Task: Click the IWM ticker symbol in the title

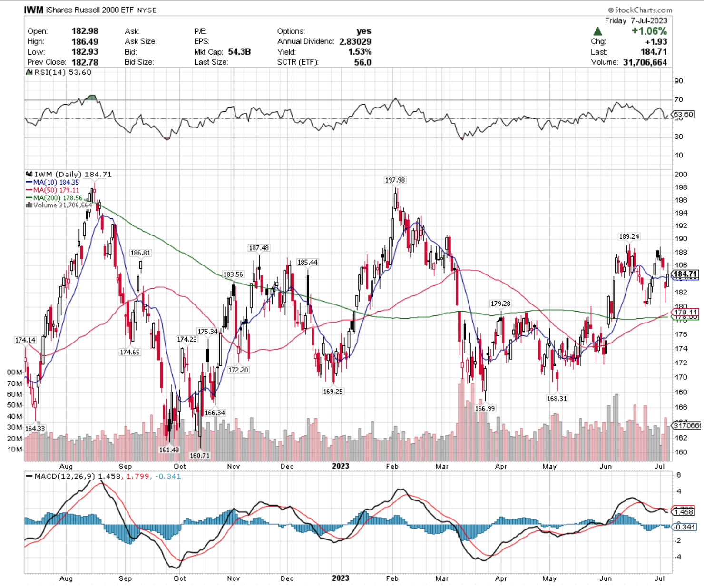Action: coord(34,10)
